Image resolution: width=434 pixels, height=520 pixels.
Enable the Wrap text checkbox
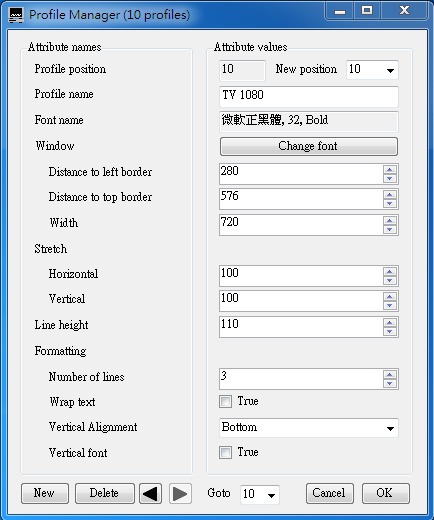pyautogui.click(x=225, y=401)
